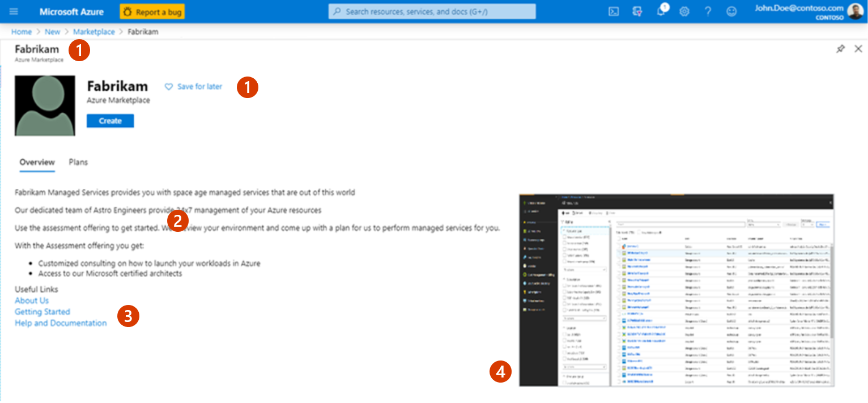Save Fabrikam offer for later
Image resolution: width=868 pixels, height=403 pixels.
point(193,87)
